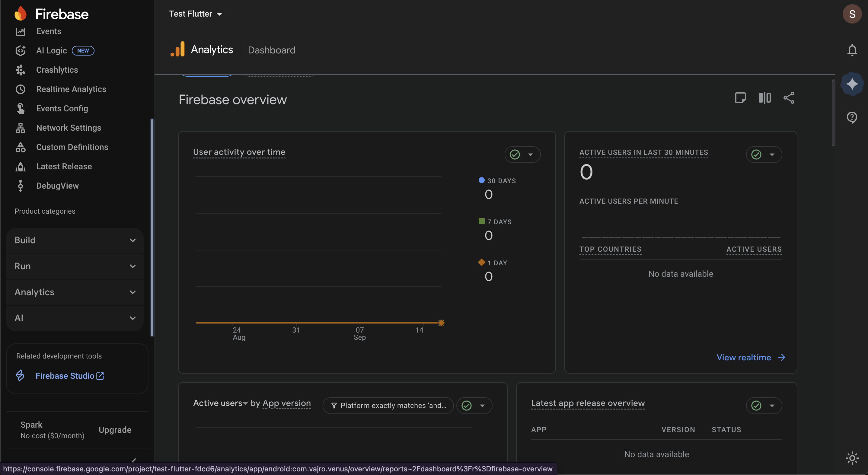Click the User activity data quality checkmark

coord(515,155)
